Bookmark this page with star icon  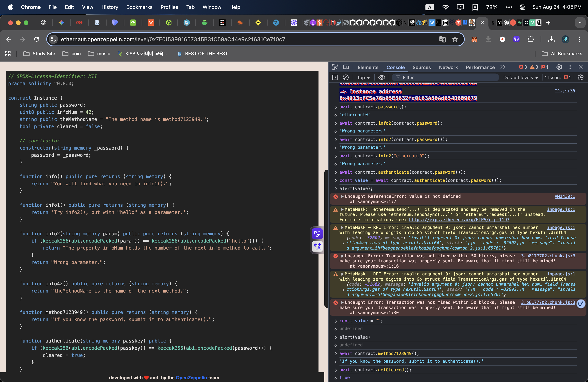(x=455, y=39)
